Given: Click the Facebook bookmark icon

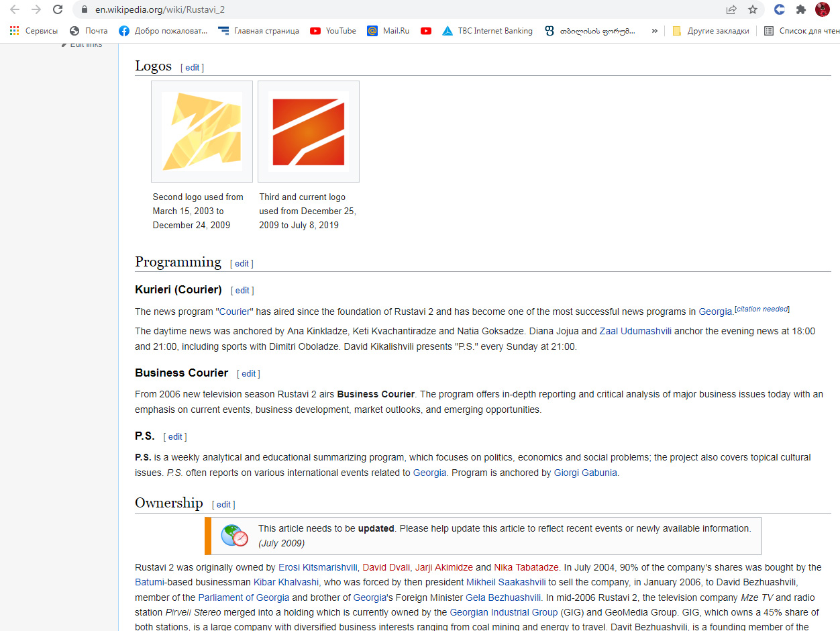Looking at the screenshot, I should pyautogui.click(x=124, y=31).
